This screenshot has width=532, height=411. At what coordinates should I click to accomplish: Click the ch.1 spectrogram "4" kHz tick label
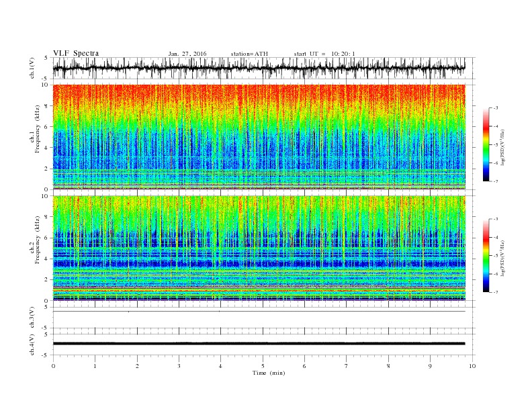click(47, 148)
